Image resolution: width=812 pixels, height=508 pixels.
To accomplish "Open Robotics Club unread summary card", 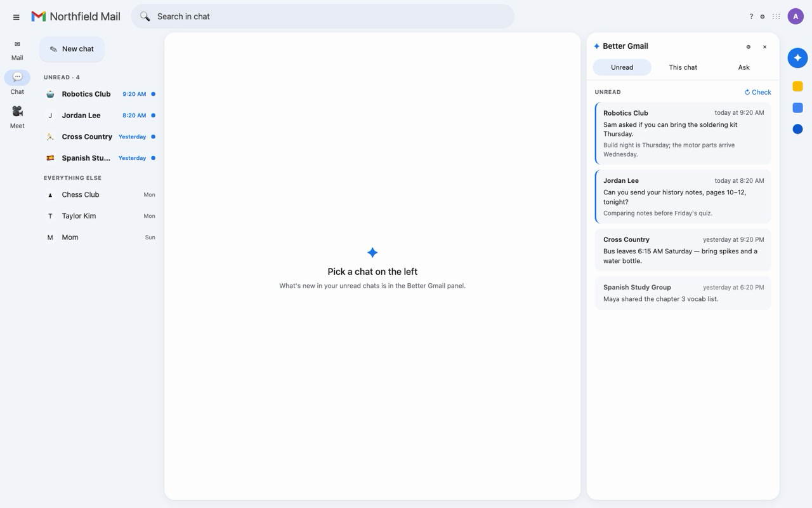I will pyautogui.click(x=683, y=133).
